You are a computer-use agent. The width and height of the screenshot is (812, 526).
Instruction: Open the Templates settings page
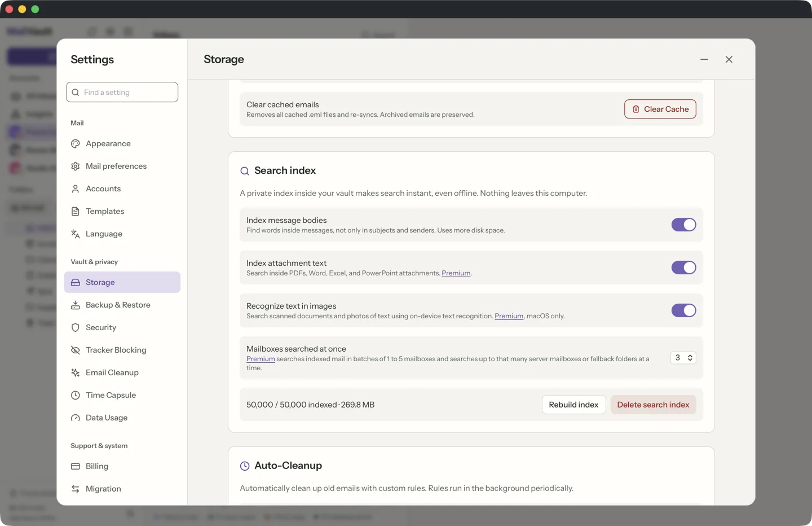[x=122, y=212]
